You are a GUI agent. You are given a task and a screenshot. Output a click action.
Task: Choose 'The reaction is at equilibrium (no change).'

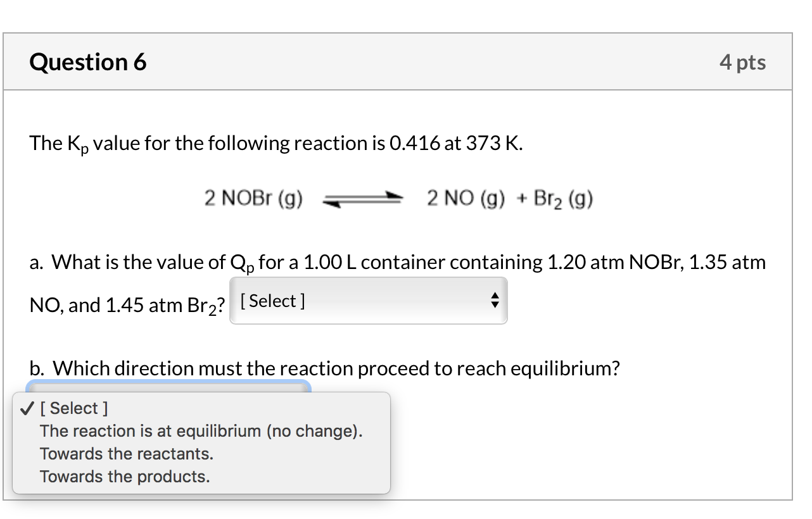(x=201, y=431)
